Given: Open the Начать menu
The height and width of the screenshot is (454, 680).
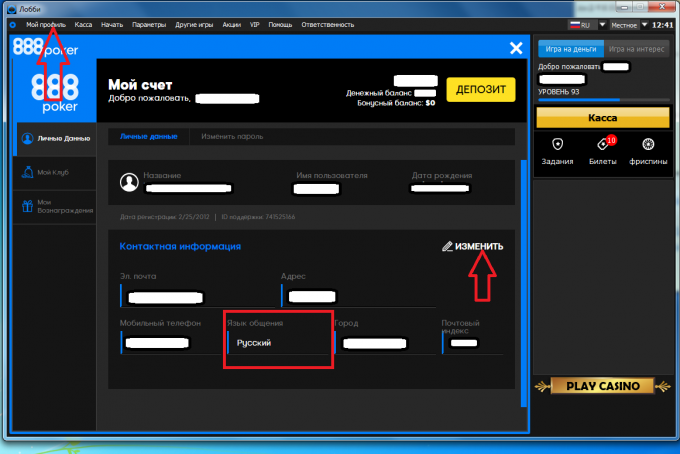Looking at the screenshot, I should 112,25.
